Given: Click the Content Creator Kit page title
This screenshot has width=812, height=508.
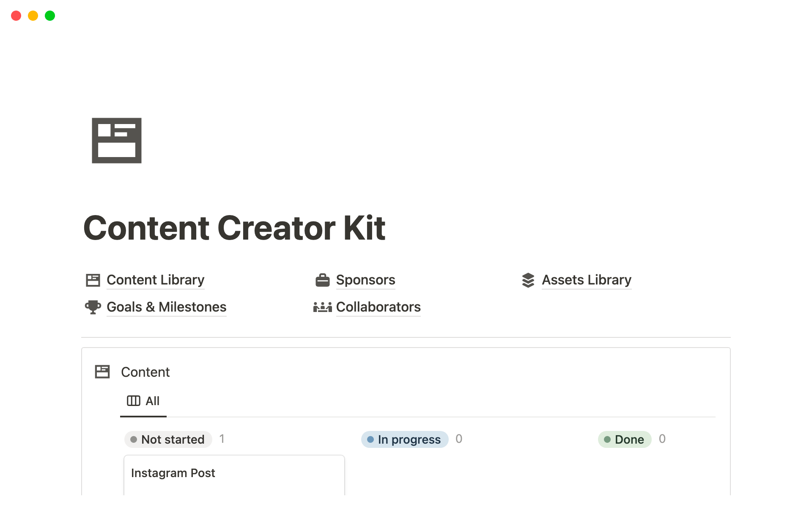Looking at the screenshot, I should (x=234, y=228).
